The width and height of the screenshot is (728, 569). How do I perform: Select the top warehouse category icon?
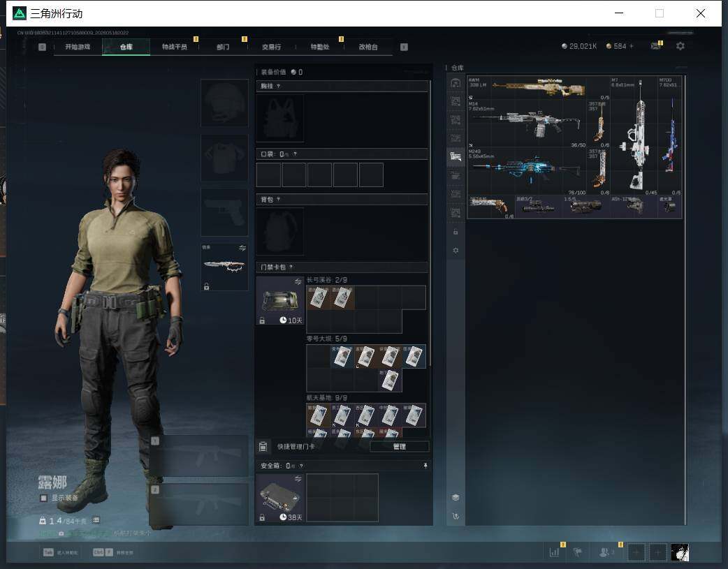(x=456, y=83)
